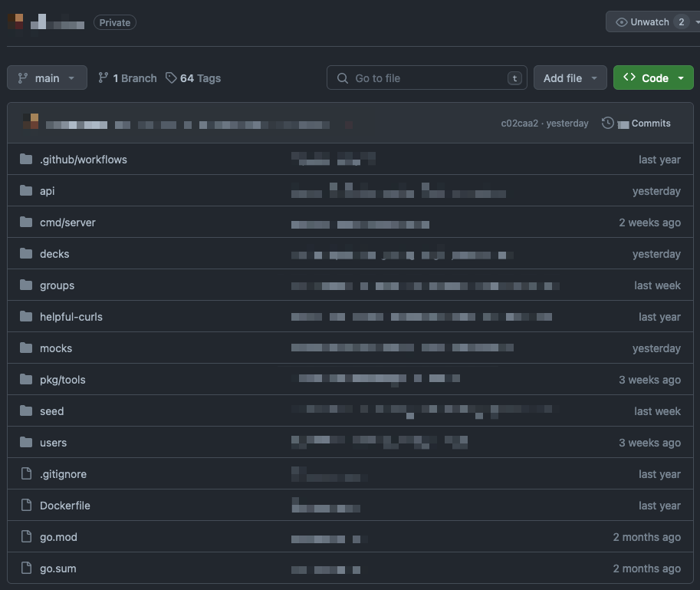Open the go.mod file
Screen dimensions: 700x590
pos(58,536)
